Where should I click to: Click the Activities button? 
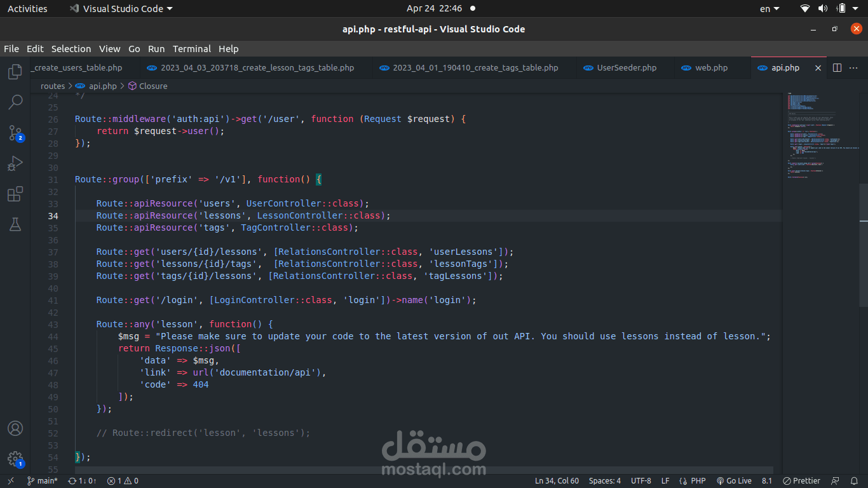tap(27, 9)
